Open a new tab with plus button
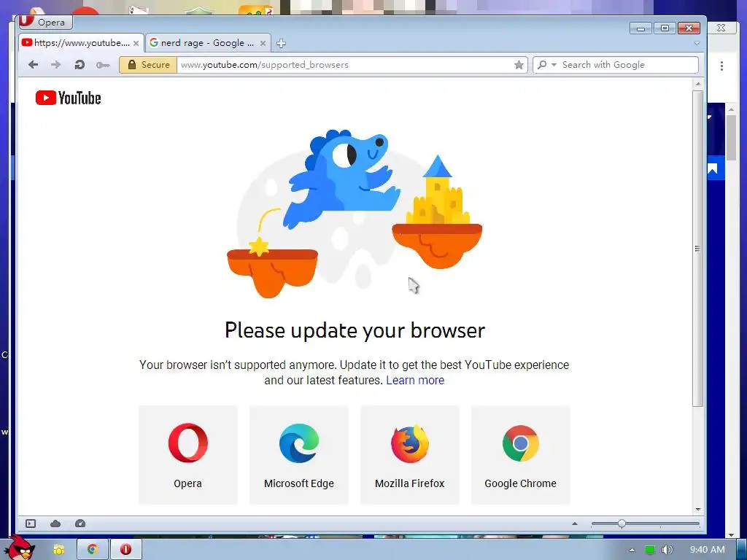 [x=281, y=43]
